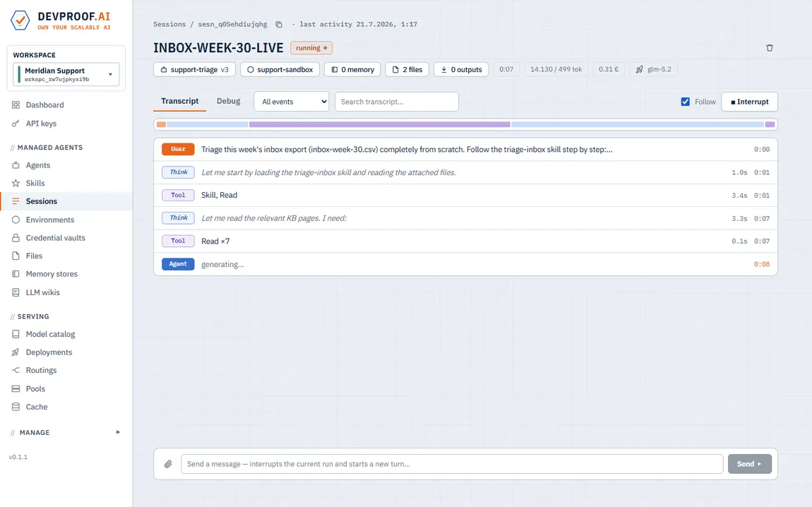This screenshot has height=507, width=812.
Task: Toggle the Follow checkbox
Action: 685,102
